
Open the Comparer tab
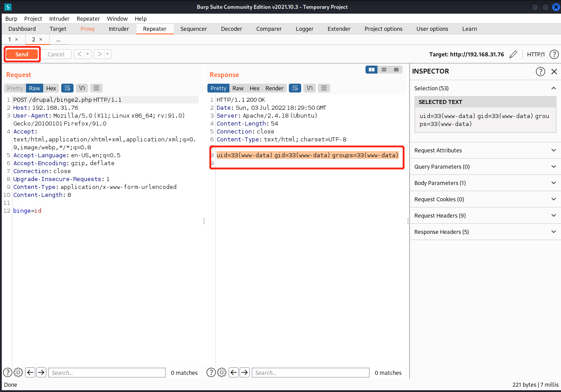pos(269,29)
